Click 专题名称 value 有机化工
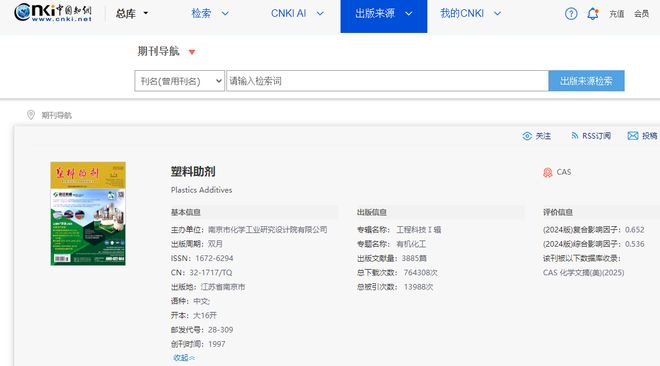Image resolution: width=660 pixels, height=366 pixels. pyautogui.click(x=411, y=244)
